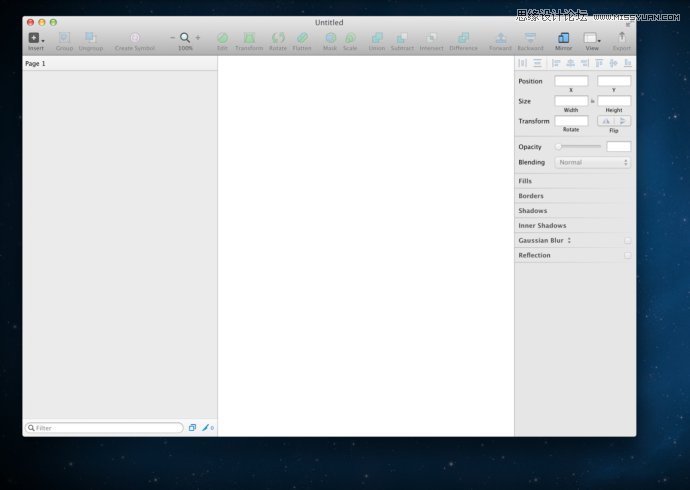The width and height of the screenshot is (690, 490).
Task: Align layers to bottom edge
Action: pos(628,63)
